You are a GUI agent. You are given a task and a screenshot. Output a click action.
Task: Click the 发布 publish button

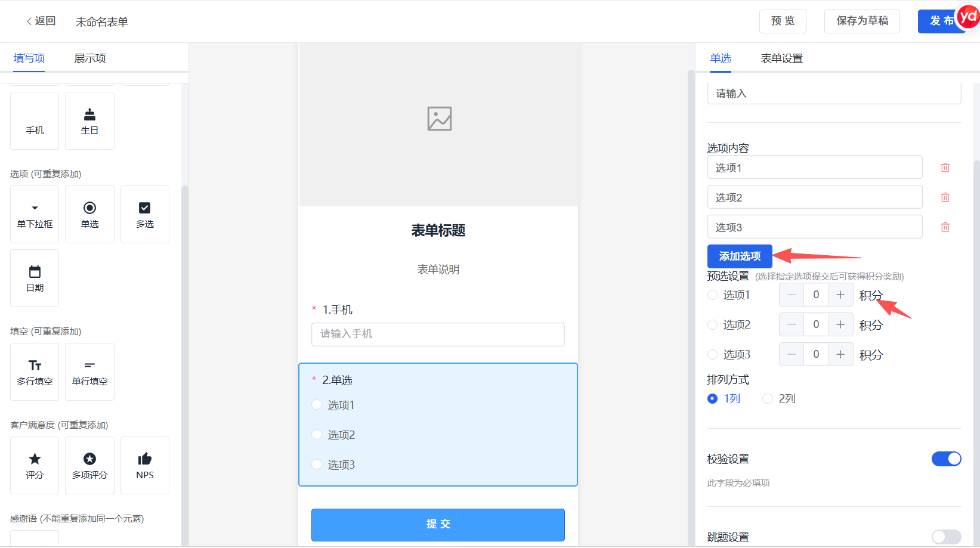click(x=941, y=21)
